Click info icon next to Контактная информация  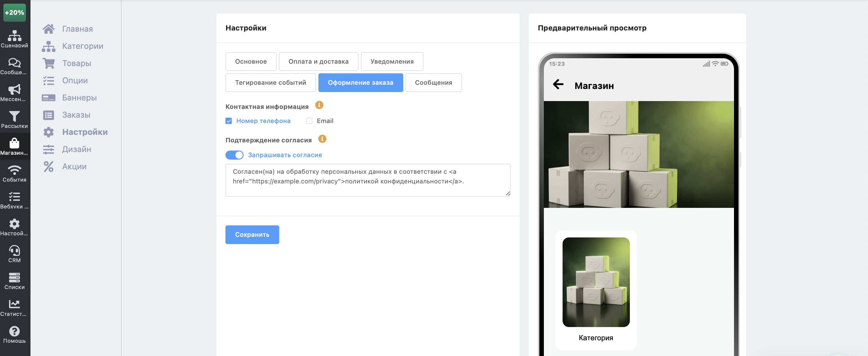319,105
